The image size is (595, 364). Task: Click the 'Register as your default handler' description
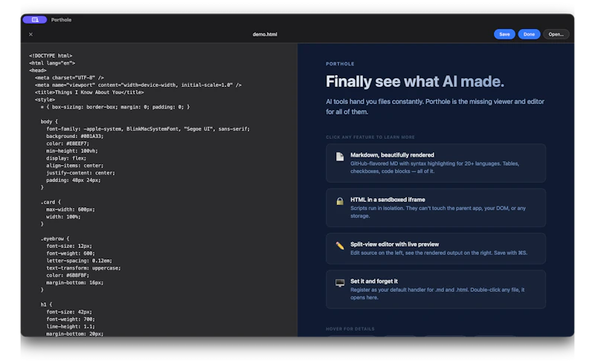pyautogui.click(x=437, y=294)
